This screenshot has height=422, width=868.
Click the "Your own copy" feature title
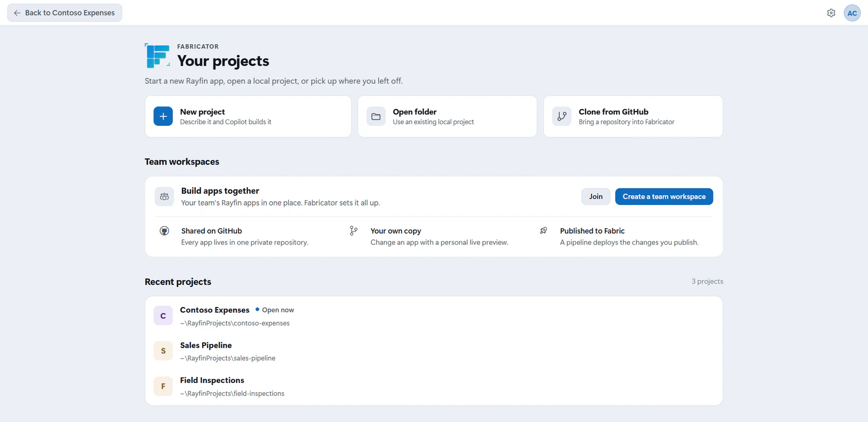[395, 231]
